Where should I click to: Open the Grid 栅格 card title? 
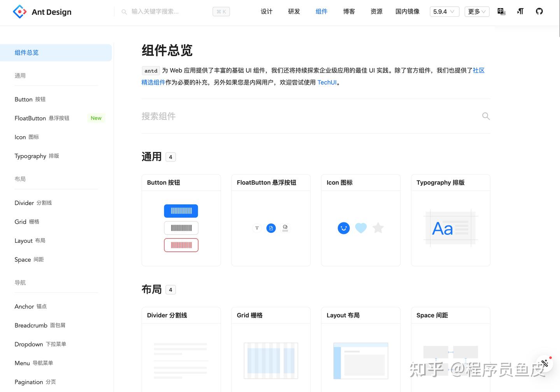(250, 315)
